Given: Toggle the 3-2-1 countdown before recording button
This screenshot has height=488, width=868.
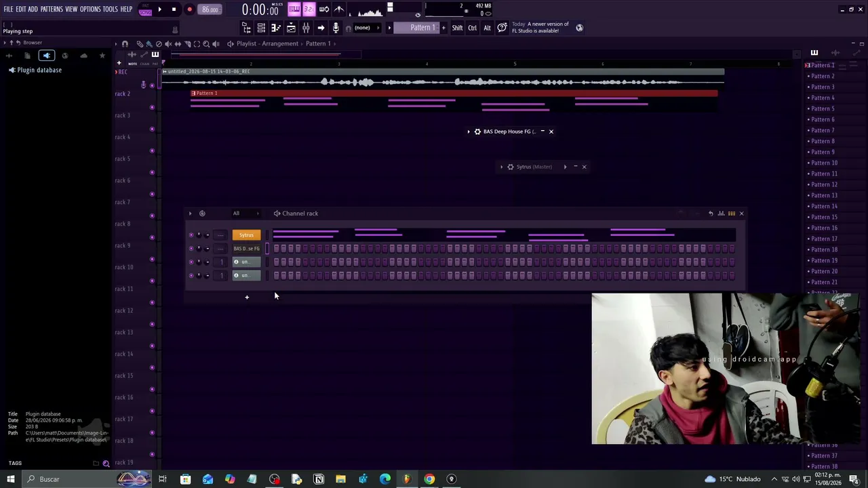Looking at the screenshot, I should tap(309, 9).
